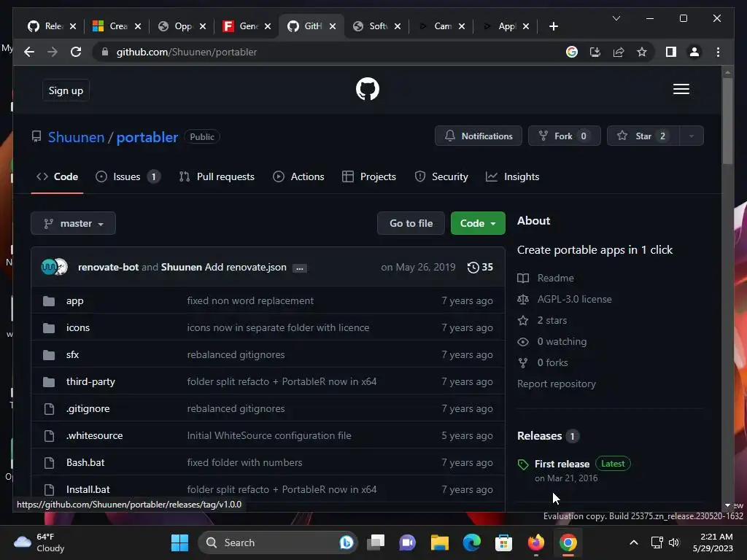Open the Security tab
747x560 pixels.
pos(441,176)
